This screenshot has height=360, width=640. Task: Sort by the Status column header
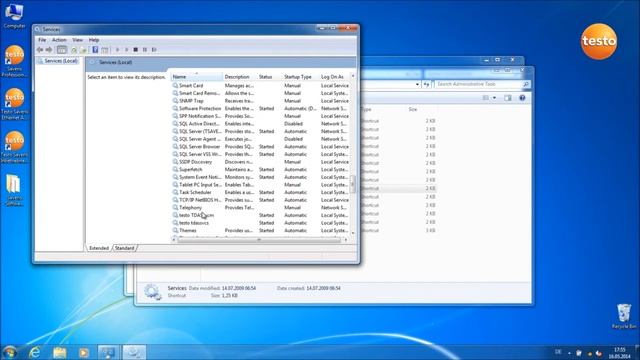click(269, 77)
